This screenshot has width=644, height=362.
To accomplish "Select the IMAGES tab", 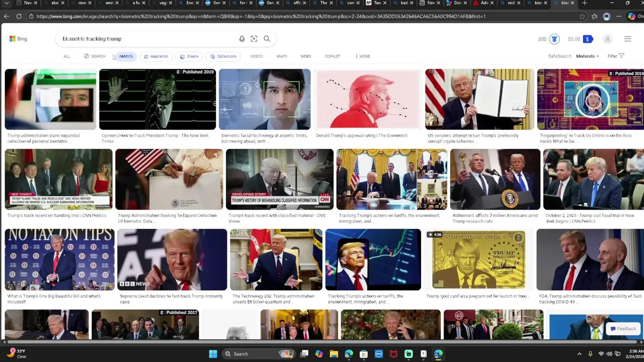I will tap(126, 56).
